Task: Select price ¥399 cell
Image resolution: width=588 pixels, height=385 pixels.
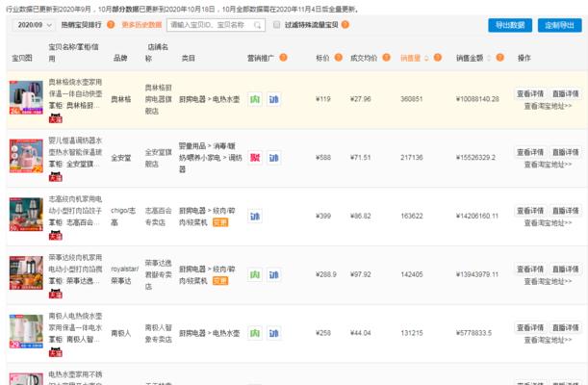Action: [323, 216]
